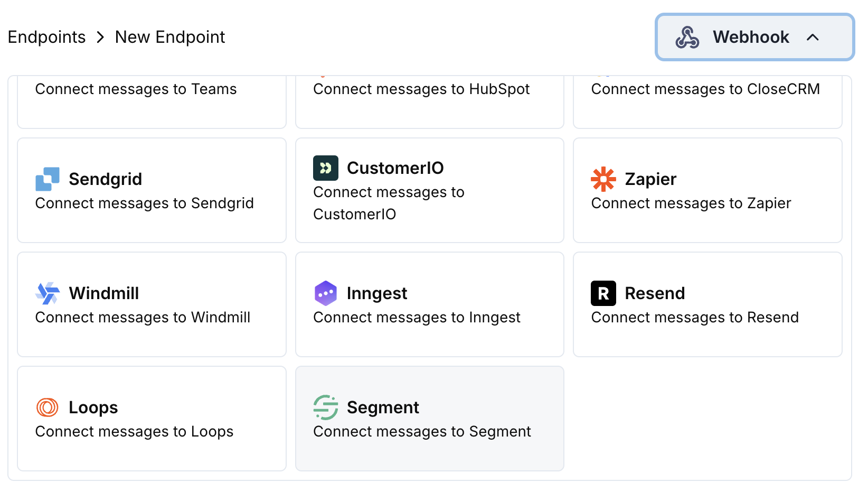Click 'Connect messages to Loops' text
868x501 pixels.
click(134, 432)
